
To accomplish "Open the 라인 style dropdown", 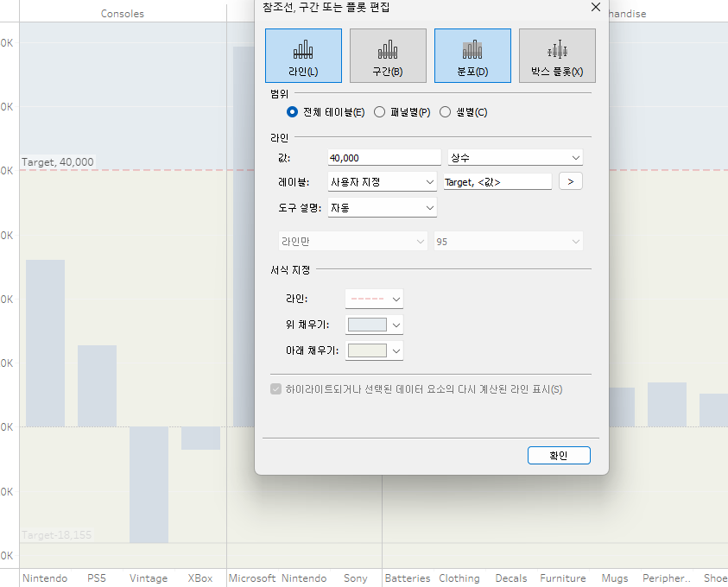I will click(x=374, y=299).
